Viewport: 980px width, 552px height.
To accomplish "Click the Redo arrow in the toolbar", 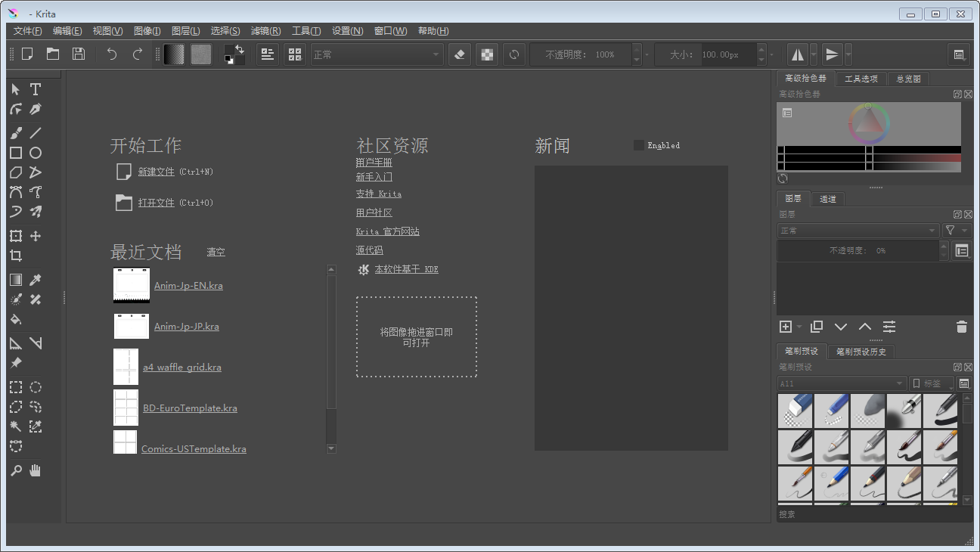I will click(x=137, y=54).
